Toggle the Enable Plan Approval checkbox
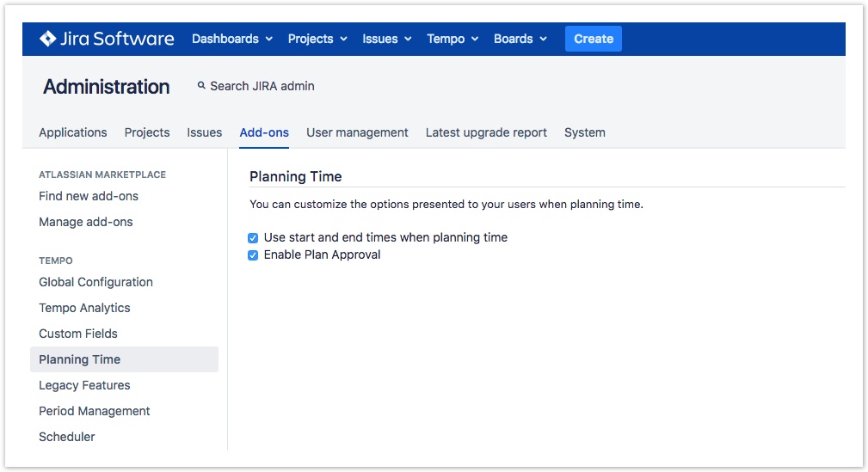 [253, 255]
